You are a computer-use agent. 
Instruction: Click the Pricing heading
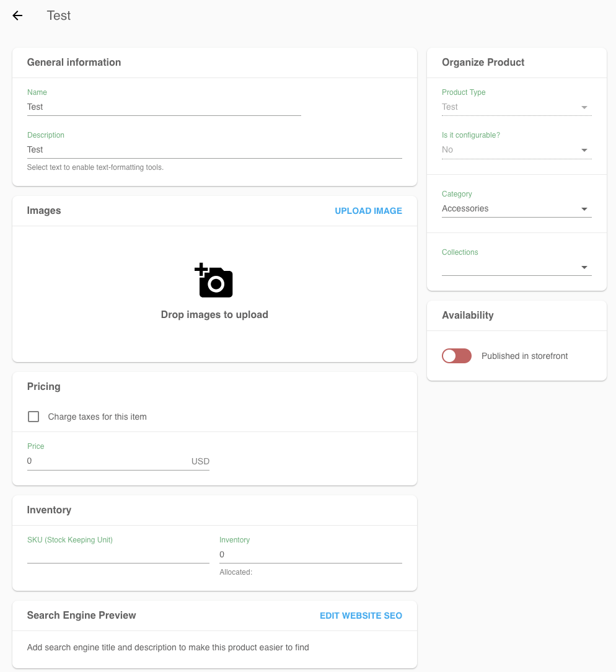click(44, 387)
